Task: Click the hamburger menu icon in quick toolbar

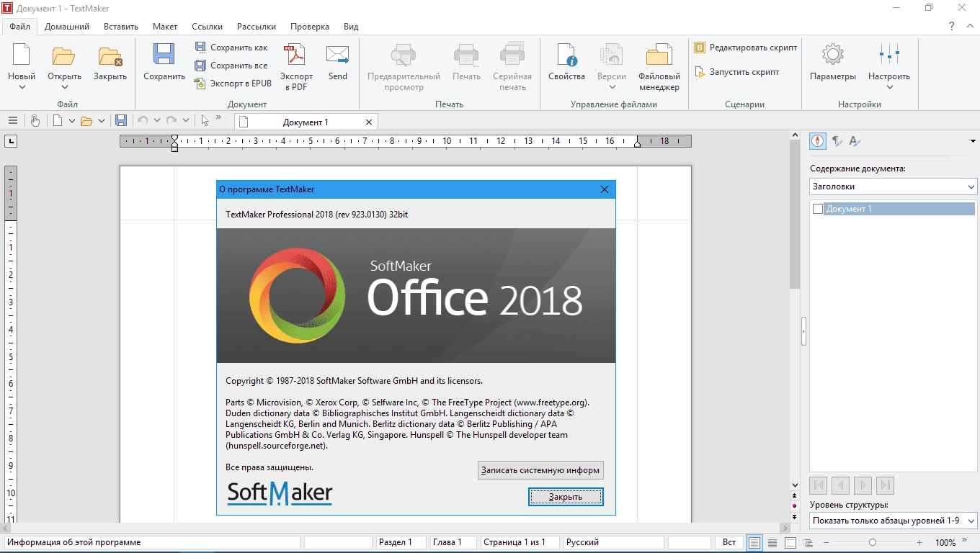Action: point(13,121)
